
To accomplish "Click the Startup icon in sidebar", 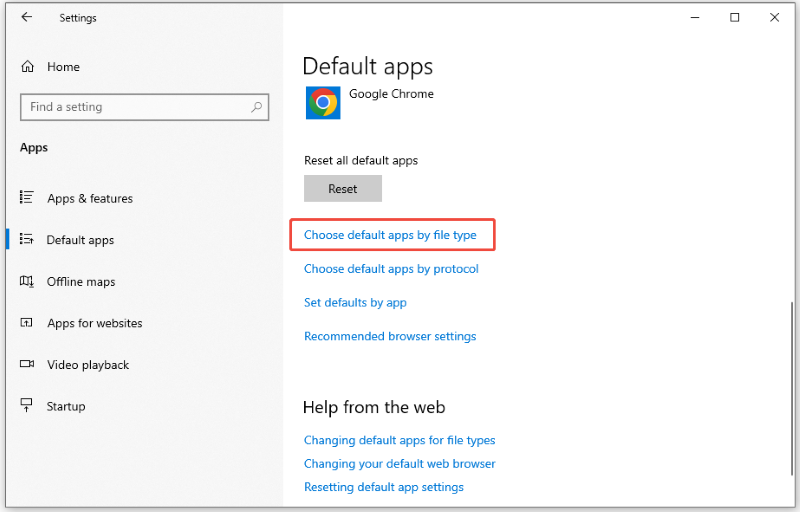I will point(26,405).
